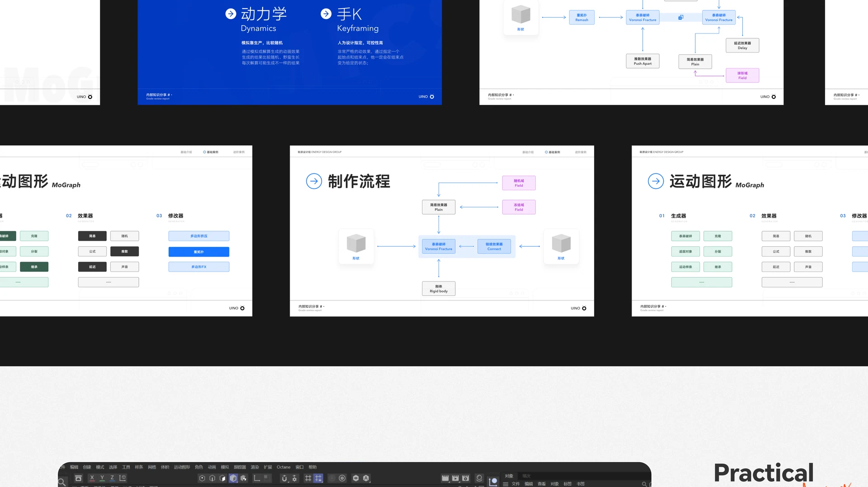
Task: Select the points mode hexagon icon
Action: point(202,478)
